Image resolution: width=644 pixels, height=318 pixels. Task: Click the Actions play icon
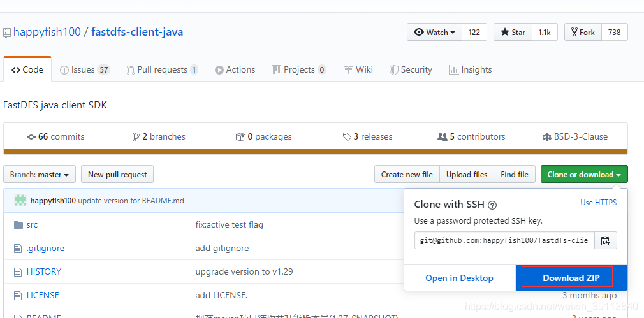click(x=219, y=70)
